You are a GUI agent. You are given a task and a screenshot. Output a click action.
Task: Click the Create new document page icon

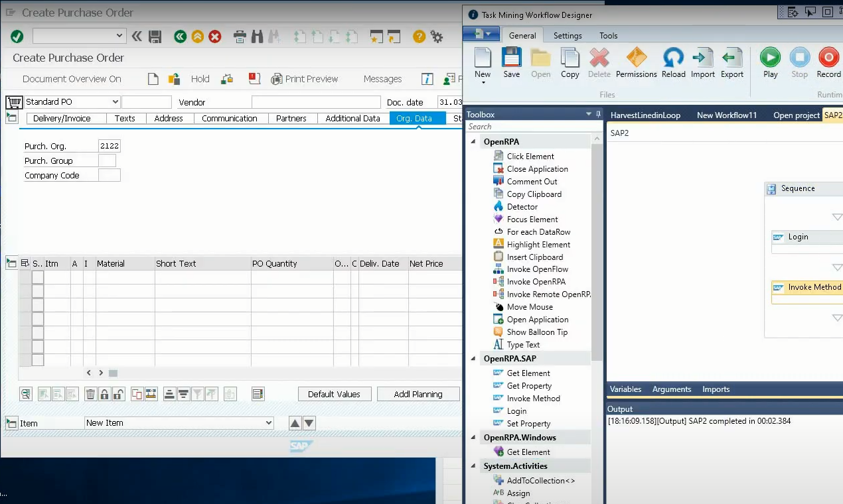pos(153,79)
